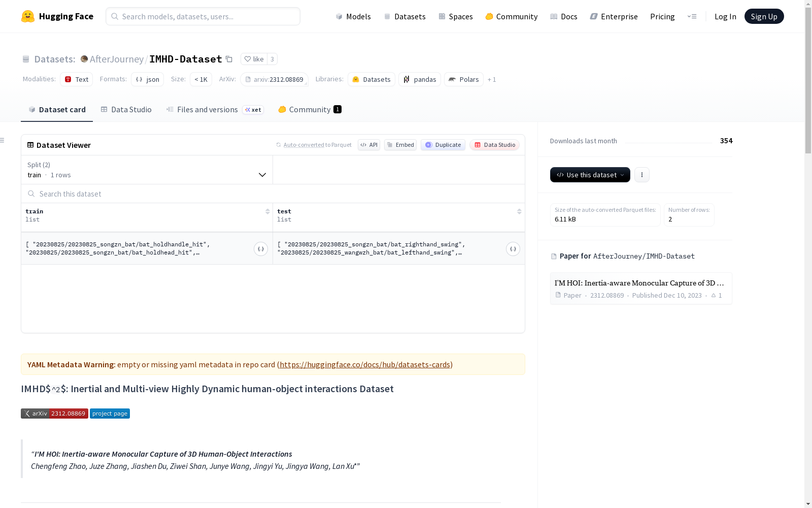Switch to the Data Studio tab

point(126,110)
